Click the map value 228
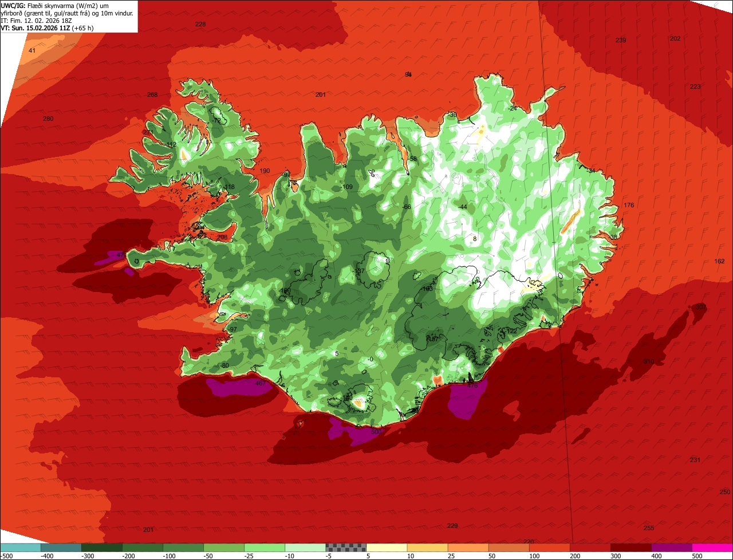Image resolution: width=733 pixels, height=560 pixels. coord(200,24)
